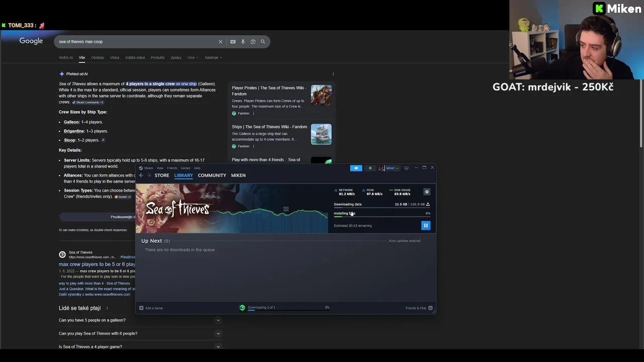The width and height of the screenshot is (644, 362).
Task: Click the Player Pirates thumbnail image
Action: pyautogui.click(x=321, y=95)
